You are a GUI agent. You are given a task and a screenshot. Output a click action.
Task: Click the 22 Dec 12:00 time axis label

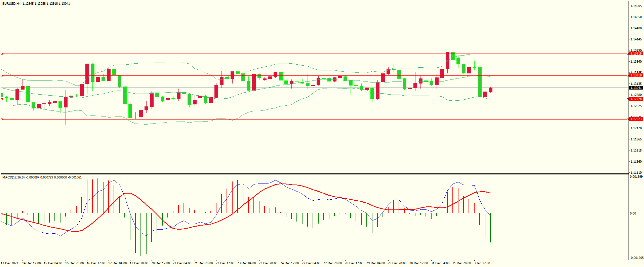click(225, 263)
